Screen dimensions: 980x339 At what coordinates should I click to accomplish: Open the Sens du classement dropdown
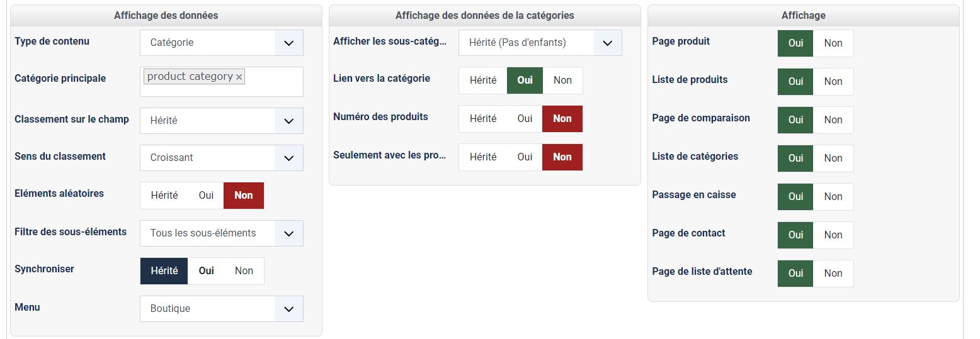click(288, 158)
